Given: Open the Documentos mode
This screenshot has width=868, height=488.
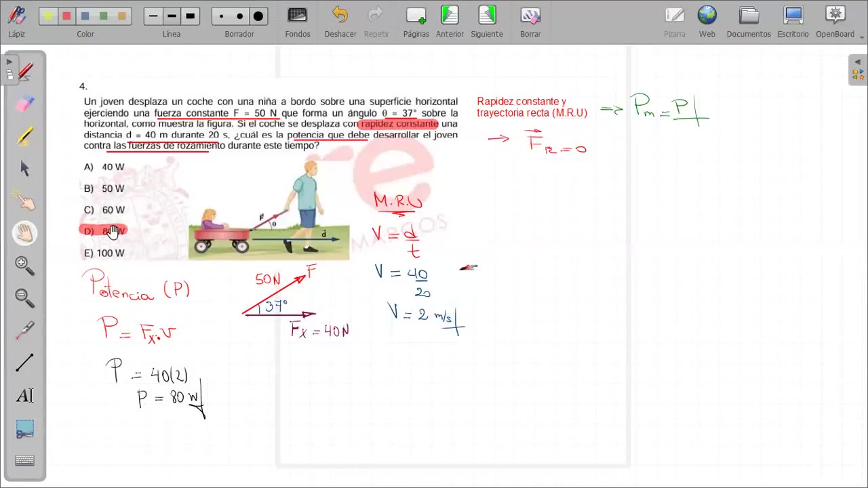Looking at the screenshot, I should [749, 21].
